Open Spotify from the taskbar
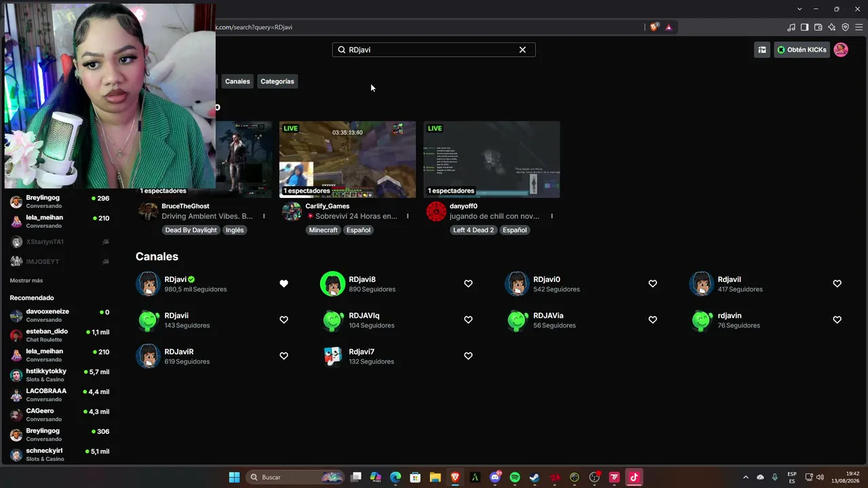This screenshot has height=488, width=868. (515, 477)
